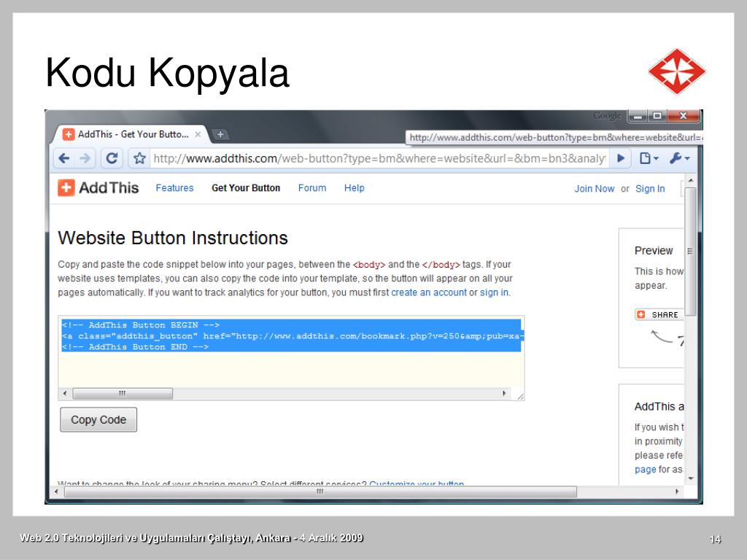Open the Features menu item

pyautogui.click(x=174, y=188)
